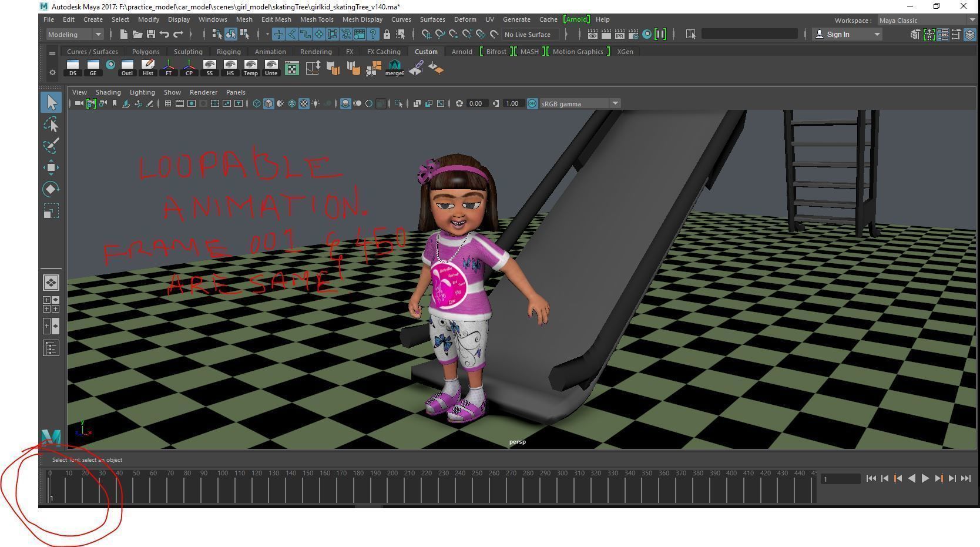Click the viewport gamma value 1.00 field
Viewport: 980px width, 547px height.
point(512,104)
